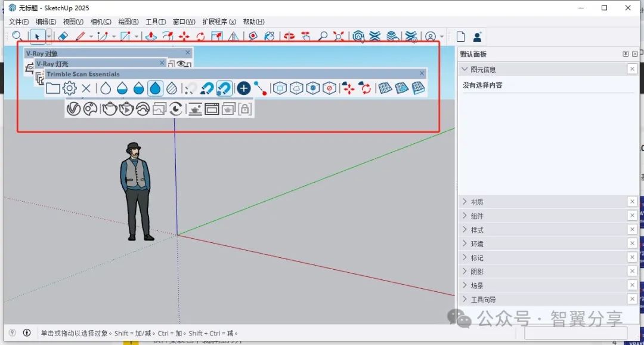Image resolution: width=644 pixels, height=345 pixels.
Task: Select the Arc tool
Action: (103, 36)
